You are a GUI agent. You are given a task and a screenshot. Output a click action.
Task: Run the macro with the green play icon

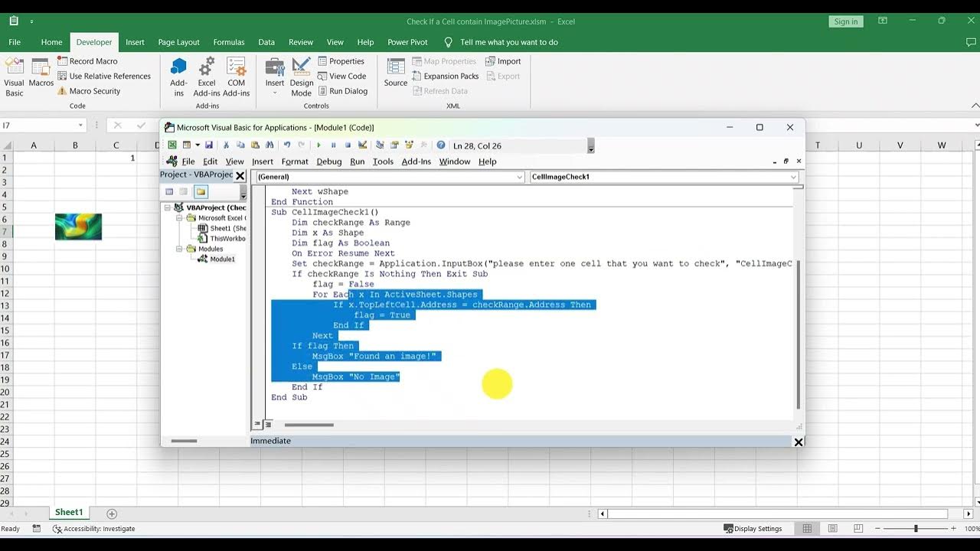[x=318, y=145]
